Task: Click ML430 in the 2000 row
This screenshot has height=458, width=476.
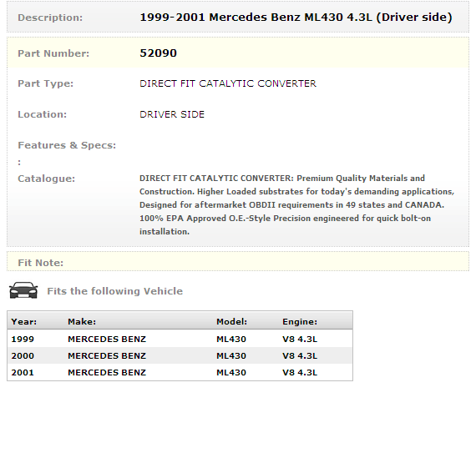Action: 231,355
